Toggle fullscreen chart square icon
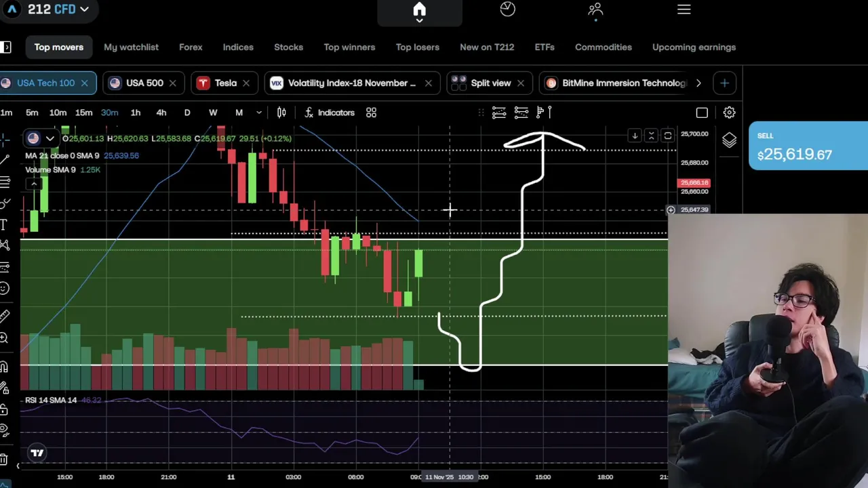This screenshot has height=488, width=868. 702,113
